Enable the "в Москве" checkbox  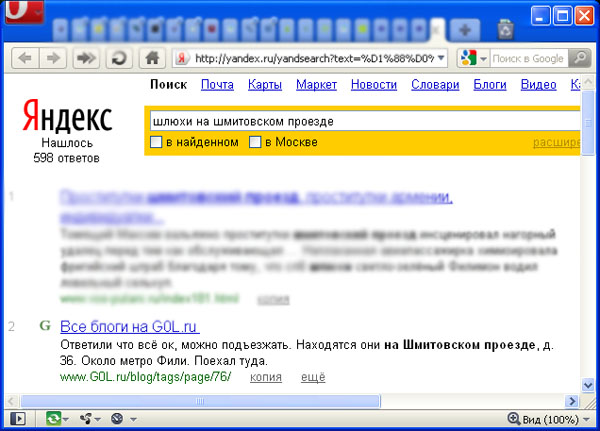(255, 142)
